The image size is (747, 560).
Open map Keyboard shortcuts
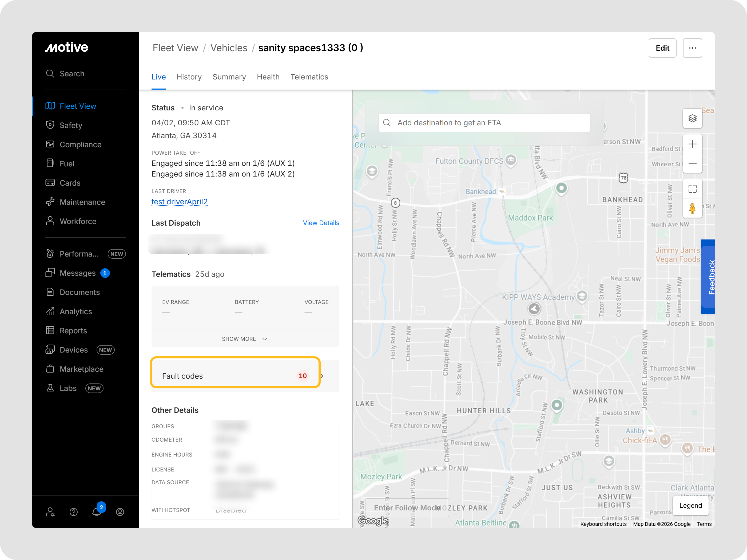(603, 524)
